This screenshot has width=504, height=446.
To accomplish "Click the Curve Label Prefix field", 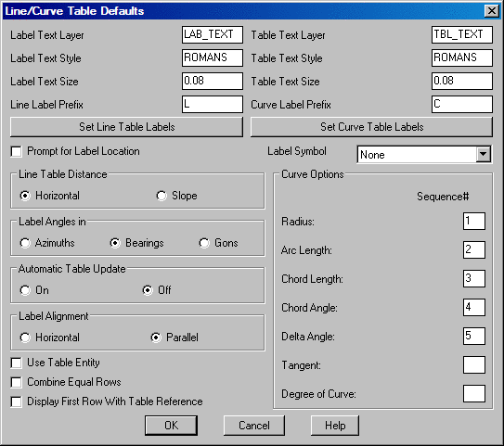I will (x=462, y=104).
